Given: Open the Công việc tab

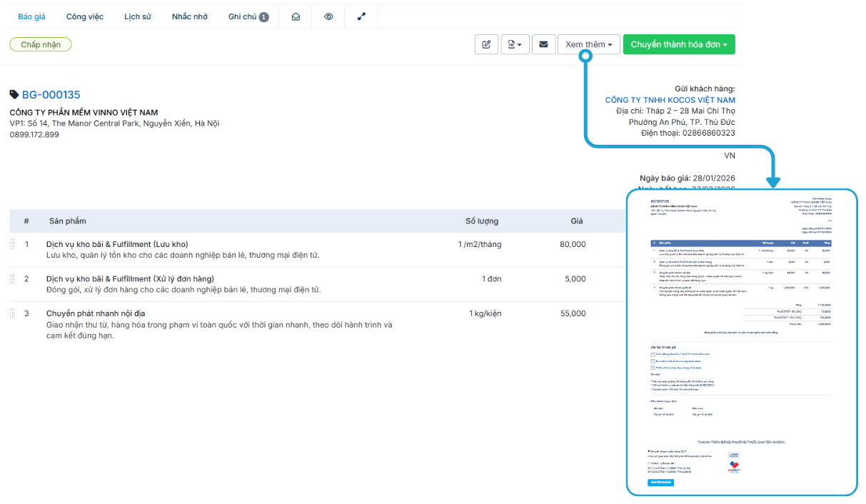Looking at the screenshot, I should tap(85, 16).
